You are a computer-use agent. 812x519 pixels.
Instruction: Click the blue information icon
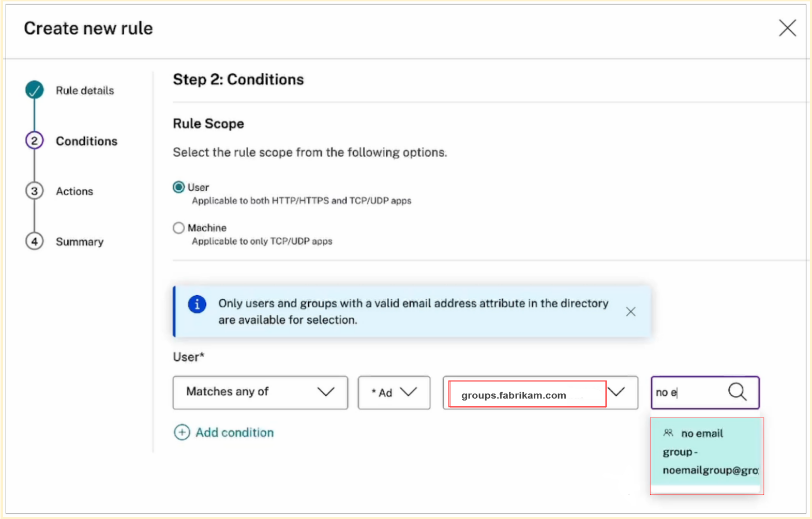tap(197, 304)
